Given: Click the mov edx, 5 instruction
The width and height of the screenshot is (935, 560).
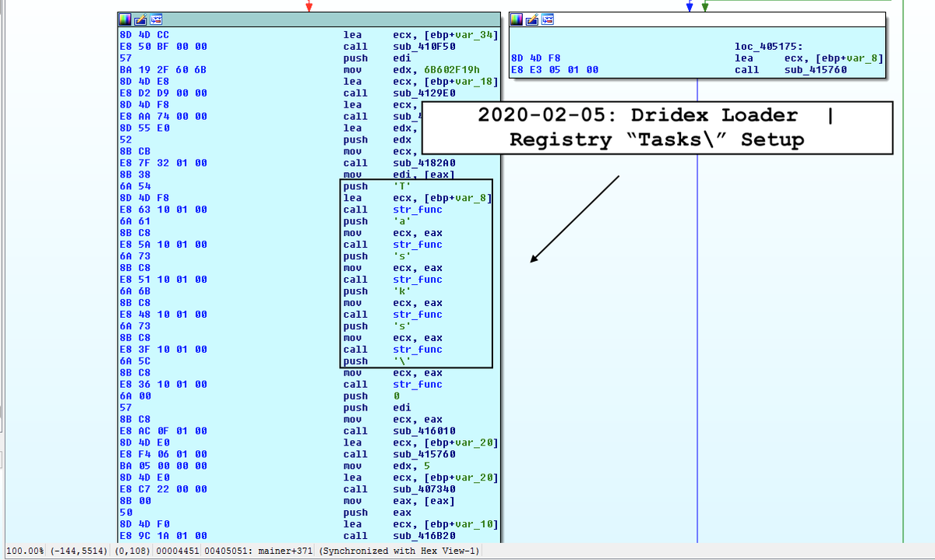Looking at the screenshot, I should click(387, 466).
